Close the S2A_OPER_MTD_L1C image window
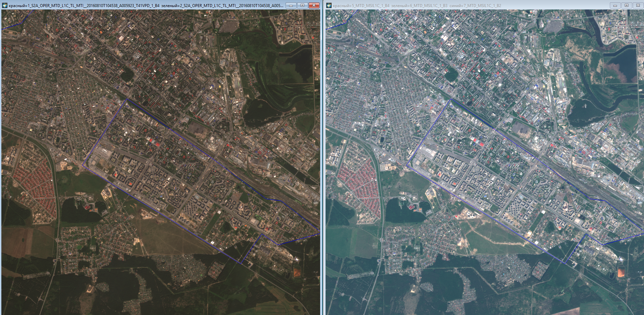This screenshot has height=315, width=644. click(314, 5)
